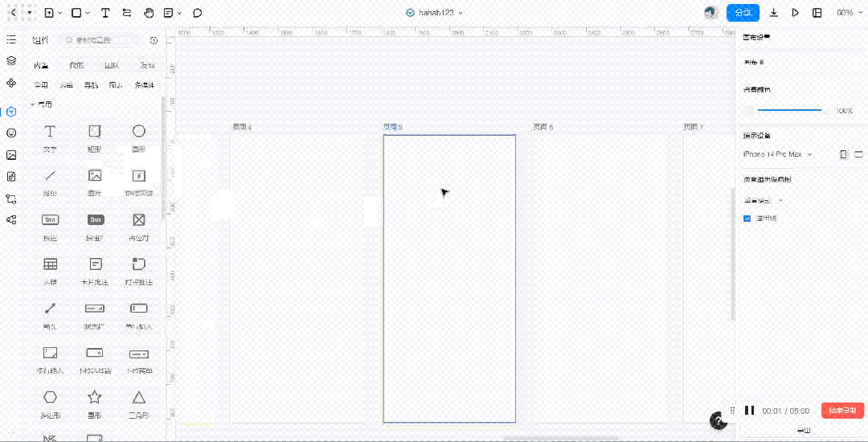The image size is (868, 442).
Task: Click the component search field
Action: tap(100, 40)
